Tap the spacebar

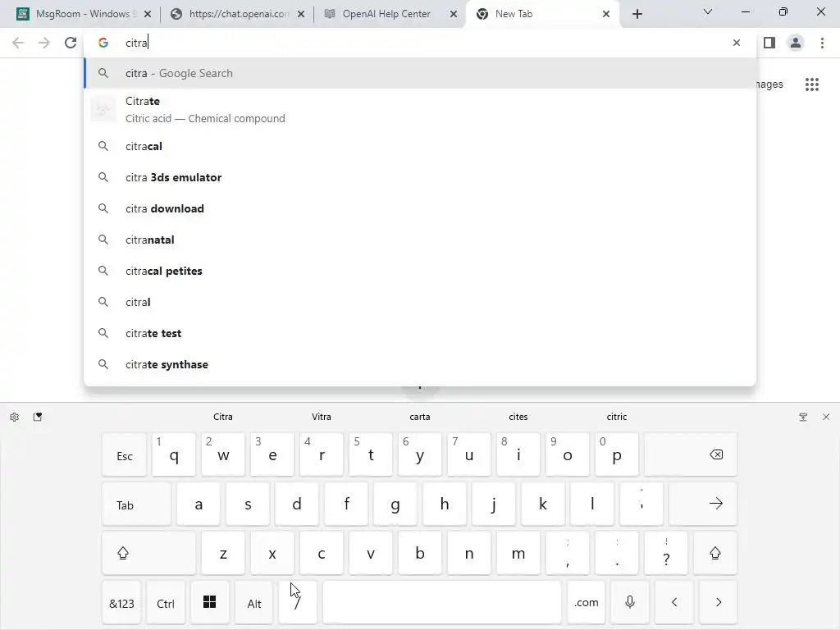[442, 602]
